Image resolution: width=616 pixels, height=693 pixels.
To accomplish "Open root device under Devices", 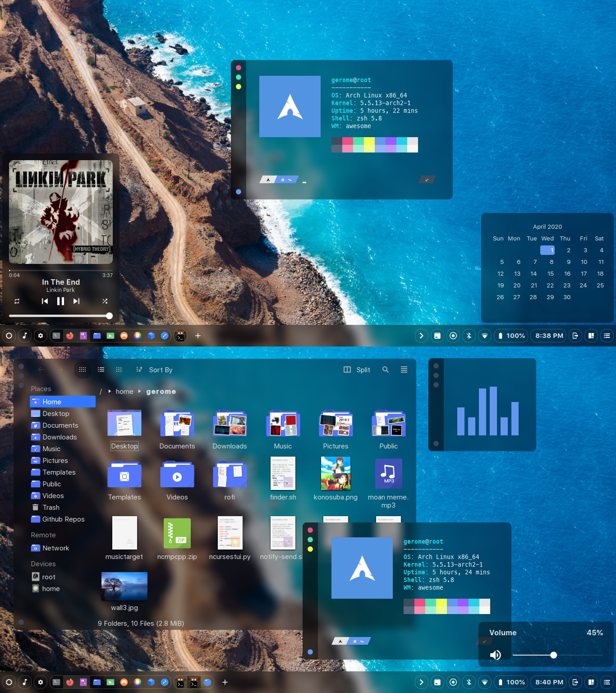I will click(x=63, y=577).
